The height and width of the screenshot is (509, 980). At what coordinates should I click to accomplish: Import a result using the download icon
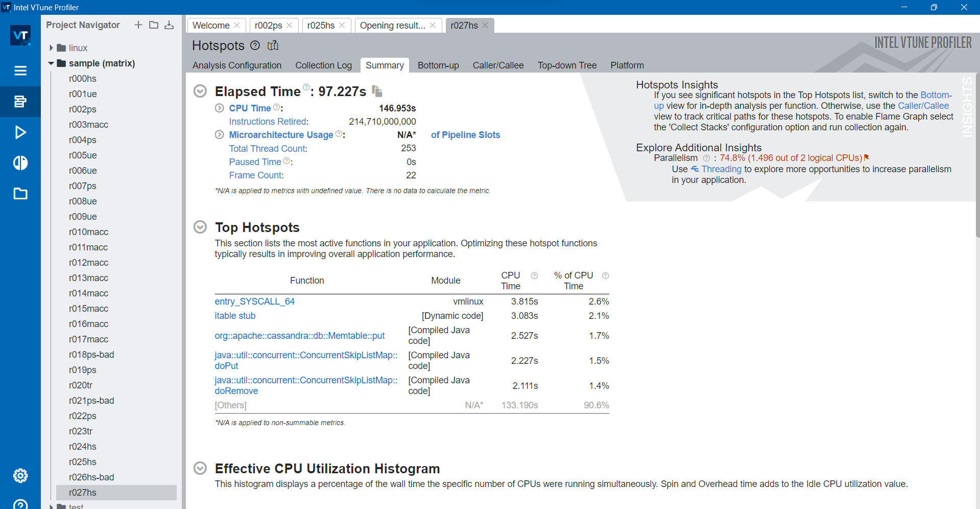pyautogui.click(x=169, y=25)
